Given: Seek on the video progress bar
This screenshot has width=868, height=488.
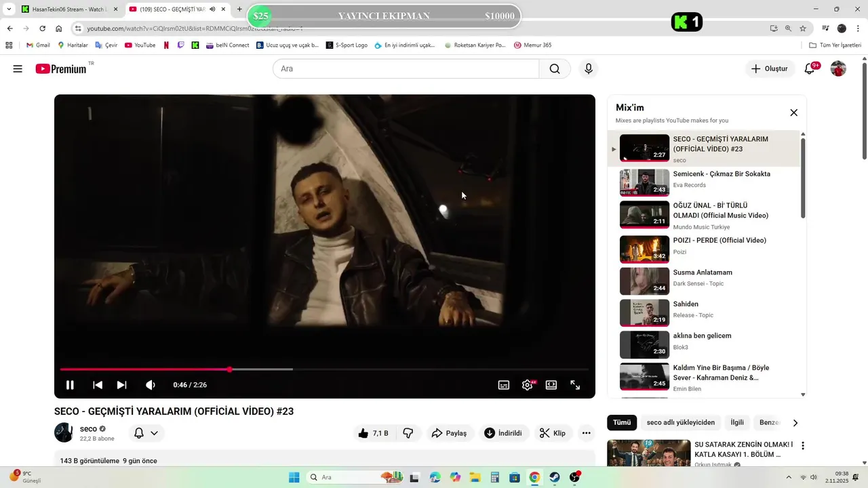Looking at the screenshot, I should click(324, 369).
